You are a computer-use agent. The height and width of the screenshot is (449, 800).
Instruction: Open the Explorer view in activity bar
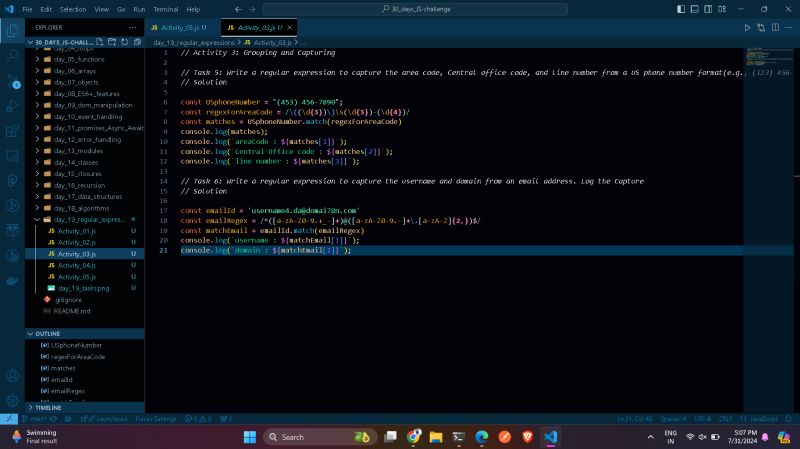[12, 30]
